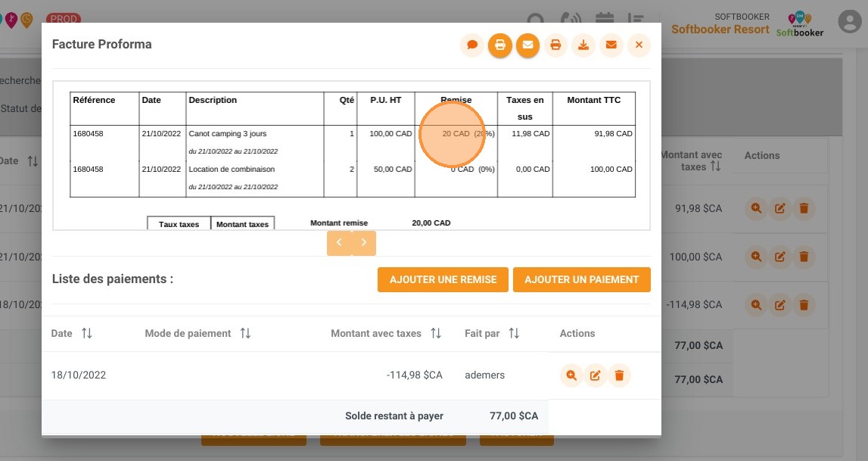Viewport: 868px width, 461px height.
Task: Click the Liste des paiements heading
Action: coord(112,279)
